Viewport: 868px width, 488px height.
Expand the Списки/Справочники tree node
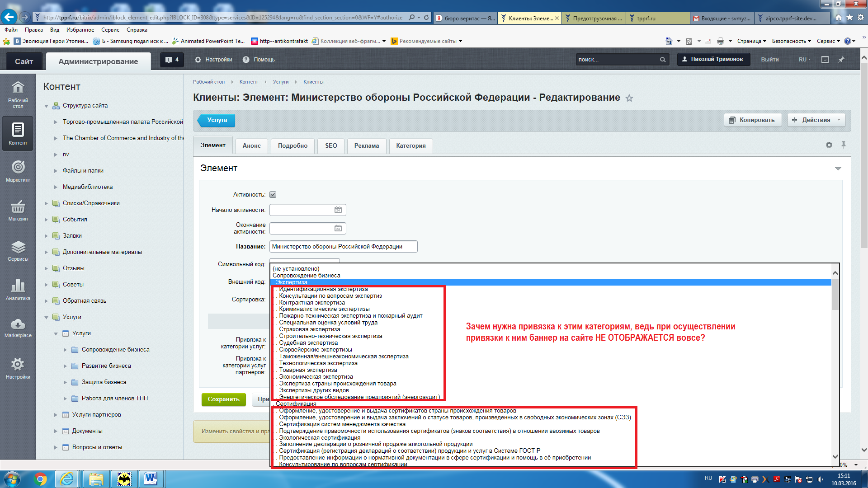pyautogui.click(x=46, y=203)
